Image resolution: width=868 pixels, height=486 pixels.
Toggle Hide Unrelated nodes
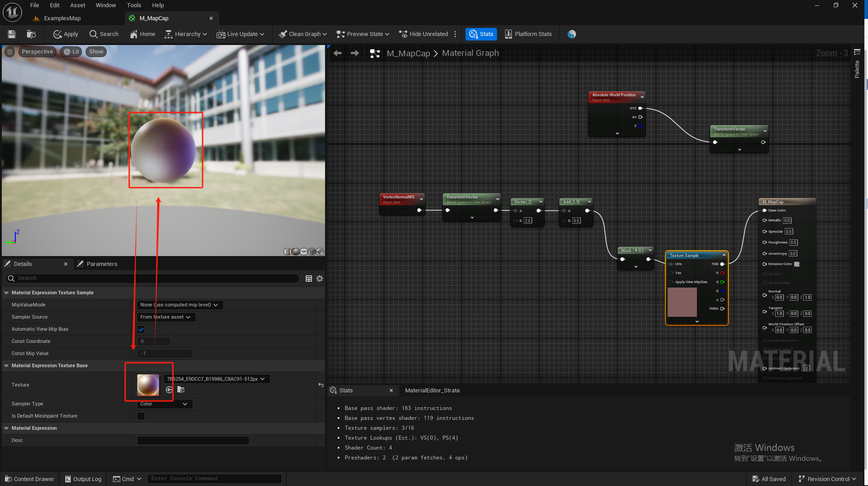424,34
